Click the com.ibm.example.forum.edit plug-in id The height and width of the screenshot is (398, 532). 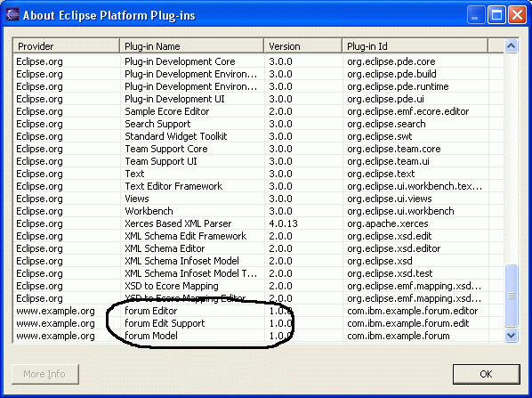407,323
